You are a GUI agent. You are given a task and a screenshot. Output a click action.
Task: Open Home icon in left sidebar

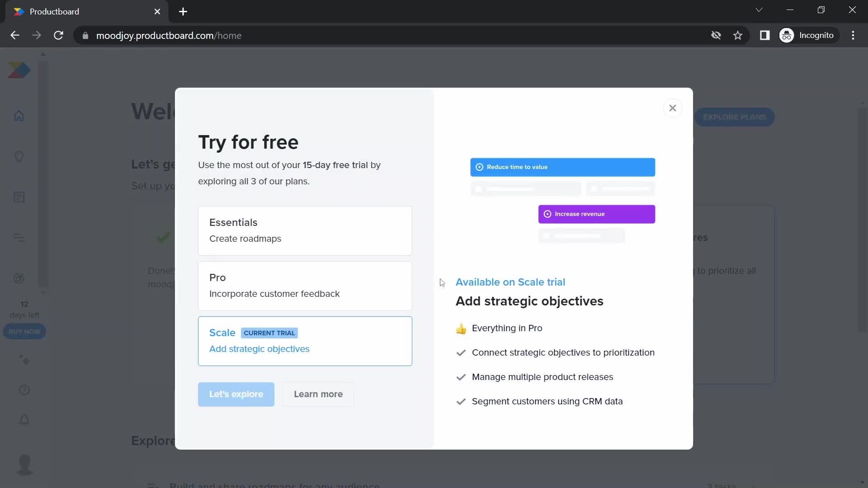click(19, 116)
